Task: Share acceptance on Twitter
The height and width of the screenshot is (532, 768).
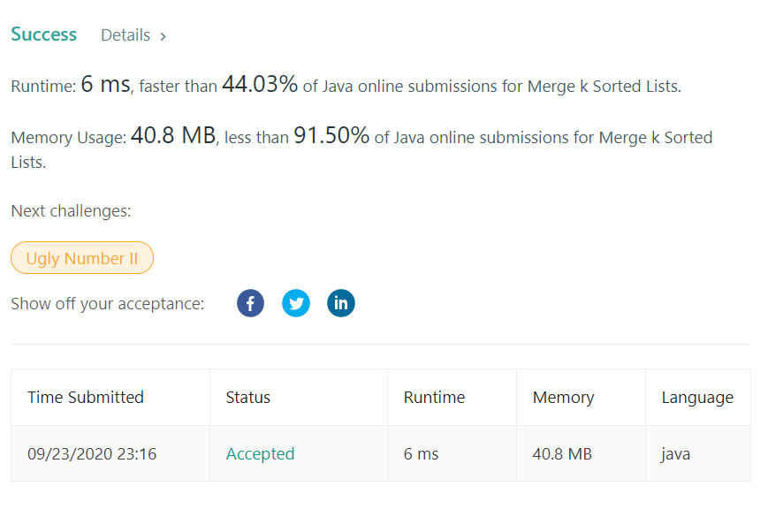Action: (x=296, y=302)
